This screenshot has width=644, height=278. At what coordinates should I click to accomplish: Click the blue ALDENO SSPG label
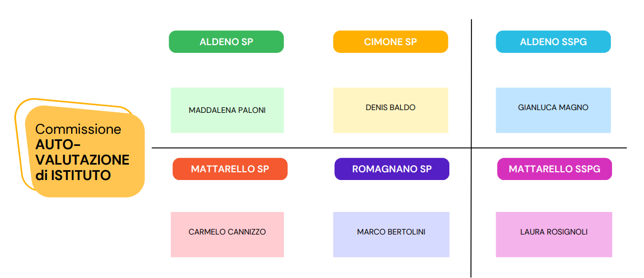[x=553, y=42]
